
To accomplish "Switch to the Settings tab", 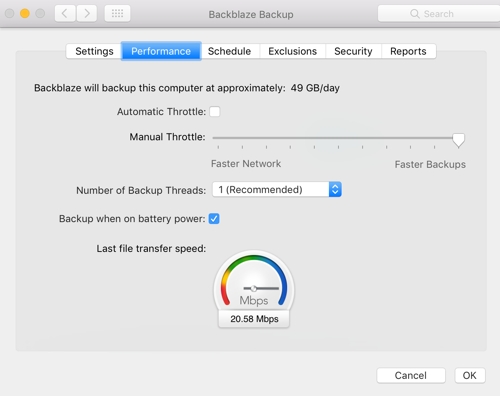I will tap(94, 51).
